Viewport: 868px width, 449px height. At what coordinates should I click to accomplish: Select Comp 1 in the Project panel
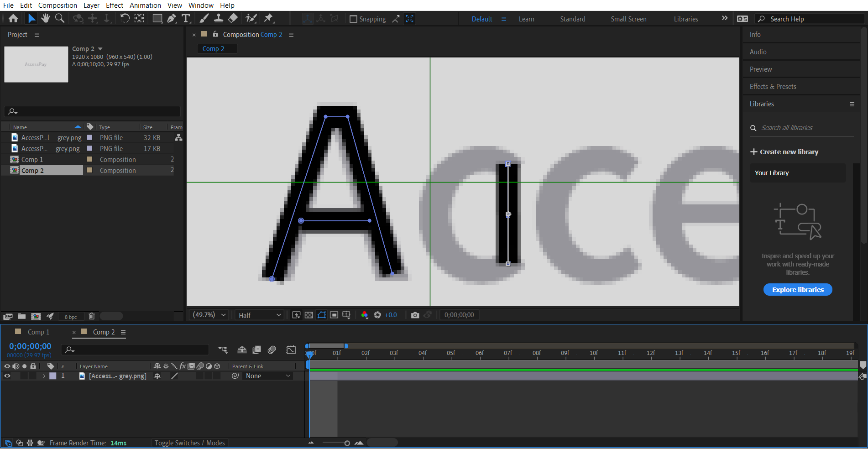[32, 159]
